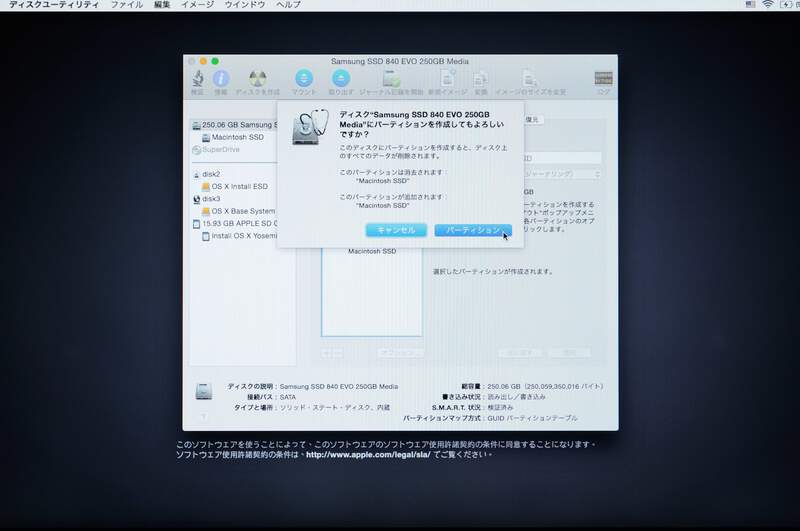Select disk2 in the sidebar
800x531 pixels.
tap(207, 174)
